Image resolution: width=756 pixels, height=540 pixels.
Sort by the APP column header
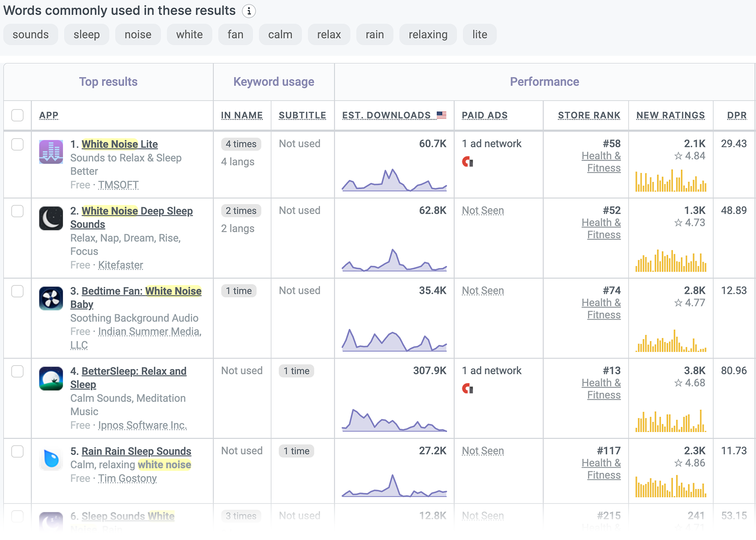[x=49, y=115]
